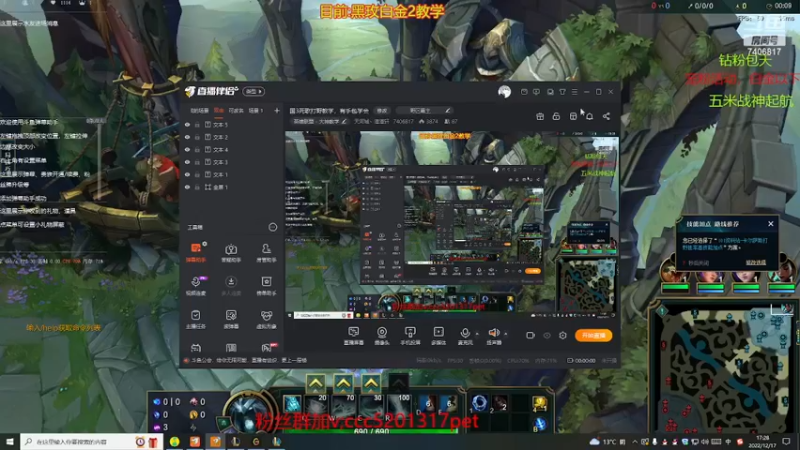
Task: Open the 主播任务 streamer tasks tool
Action: point(196,319)
